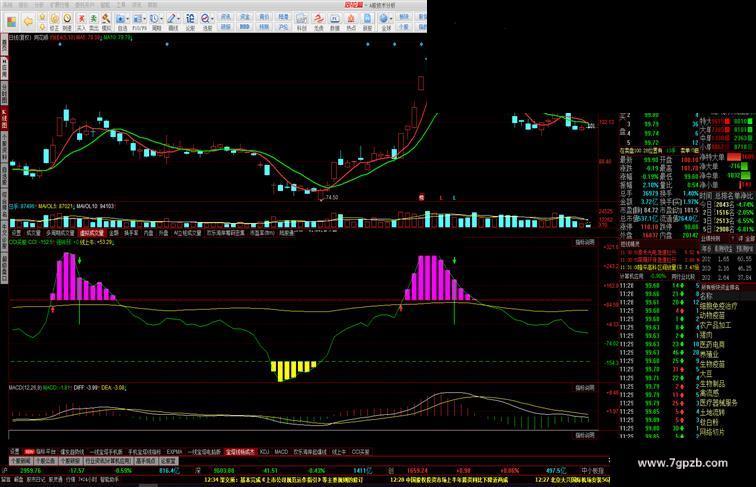Image resolution: width=756 pixels, height=487 pixels.
Task: Click 设置 in bottom indicator bar
Action: click(x=15, y=451)
